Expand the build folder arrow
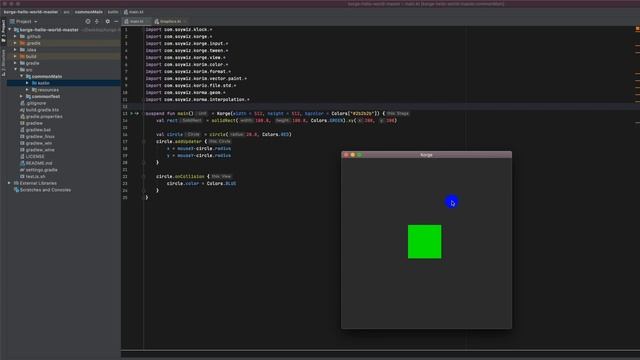Viewport: 640px width, 360px height. 16,56
